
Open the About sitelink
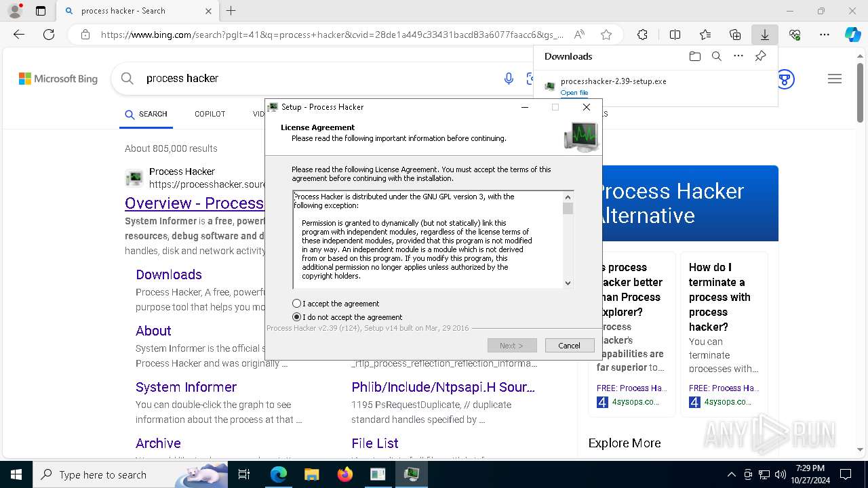[x=153, y=331]
